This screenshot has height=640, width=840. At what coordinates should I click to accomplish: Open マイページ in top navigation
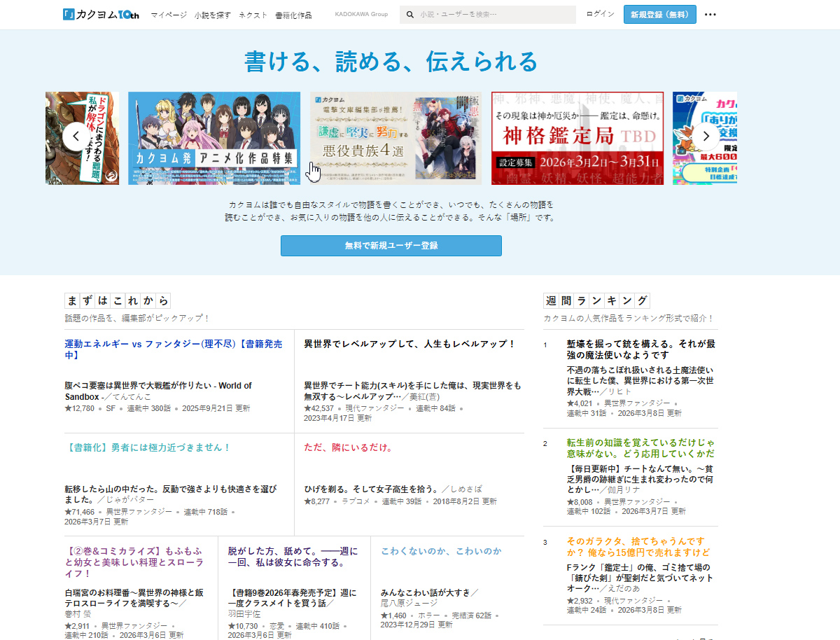(169, 15)
